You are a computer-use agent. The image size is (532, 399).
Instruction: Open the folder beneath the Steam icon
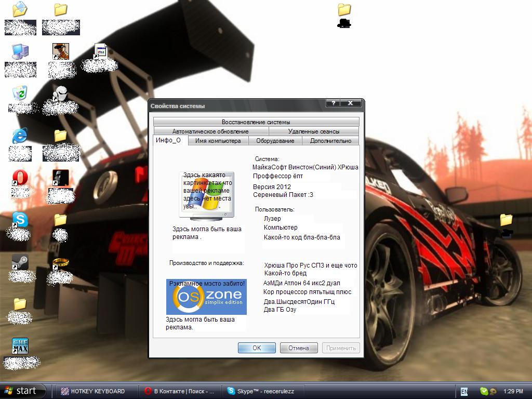click(x=20, y=304)
